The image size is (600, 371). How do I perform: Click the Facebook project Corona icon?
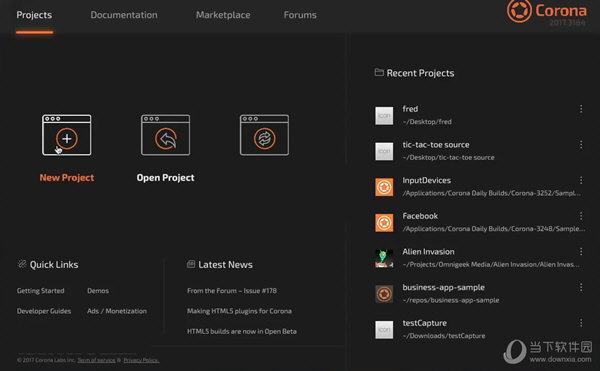[384, 223]
